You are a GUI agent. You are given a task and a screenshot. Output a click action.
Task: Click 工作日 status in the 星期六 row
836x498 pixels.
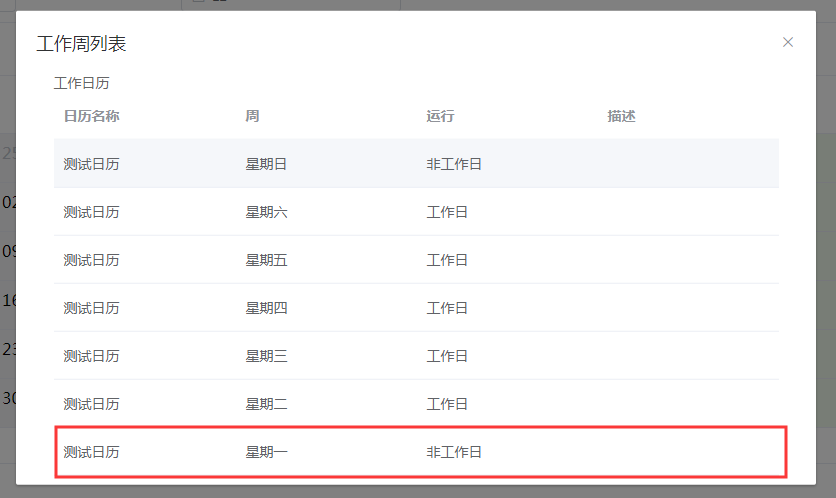tap(447, 212)
